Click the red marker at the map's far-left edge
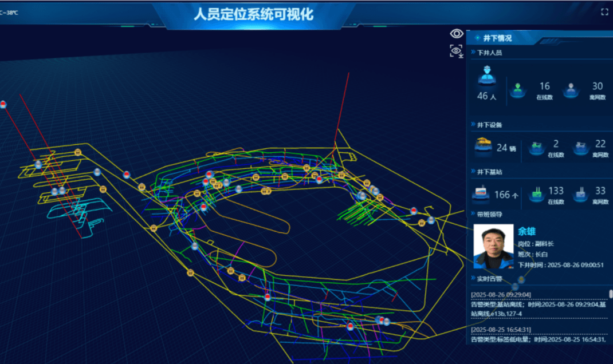The image size is (613, 364). click(3, 104)
